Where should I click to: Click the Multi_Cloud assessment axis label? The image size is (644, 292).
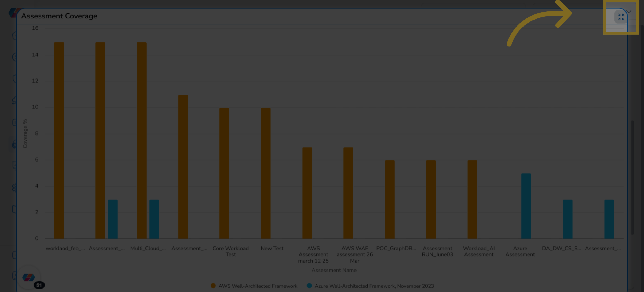148,249
